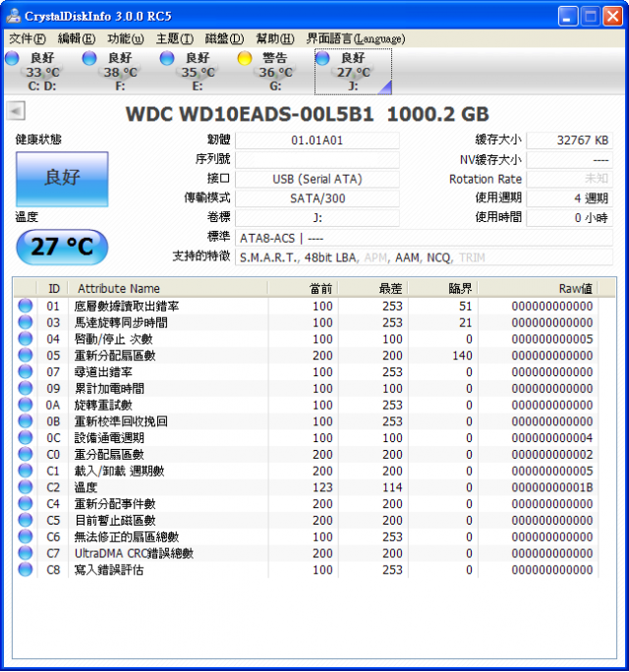Click the 最差 column header
The image size is (629, 672).
373,289
